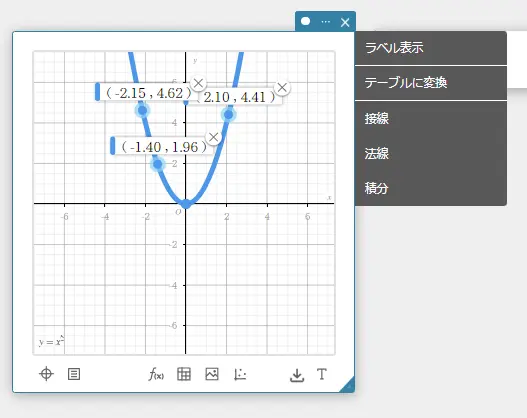Select the point at (-1.40, 1.96) on curve
The width and height of the screenshot is (527, 418).
[158, 164]
